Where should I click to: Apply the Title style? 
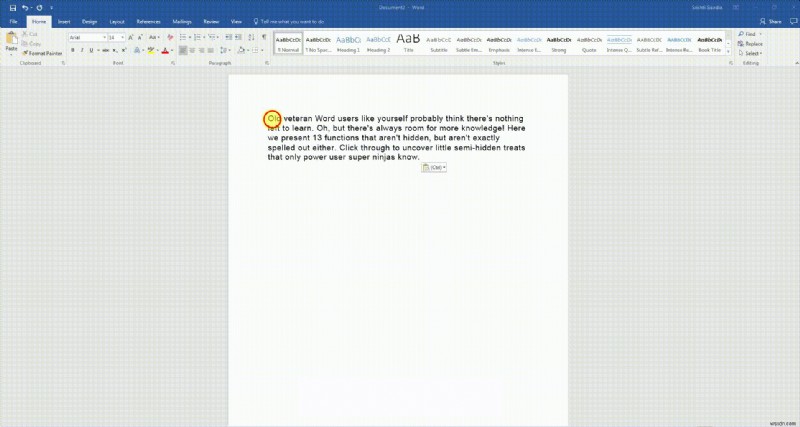point(408,43)
